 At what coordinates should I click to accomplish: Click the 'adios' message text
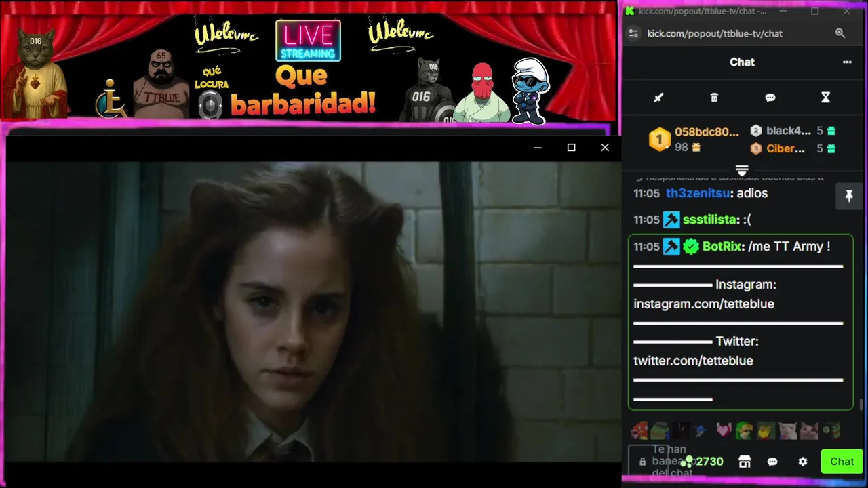(x=752, y=193)
